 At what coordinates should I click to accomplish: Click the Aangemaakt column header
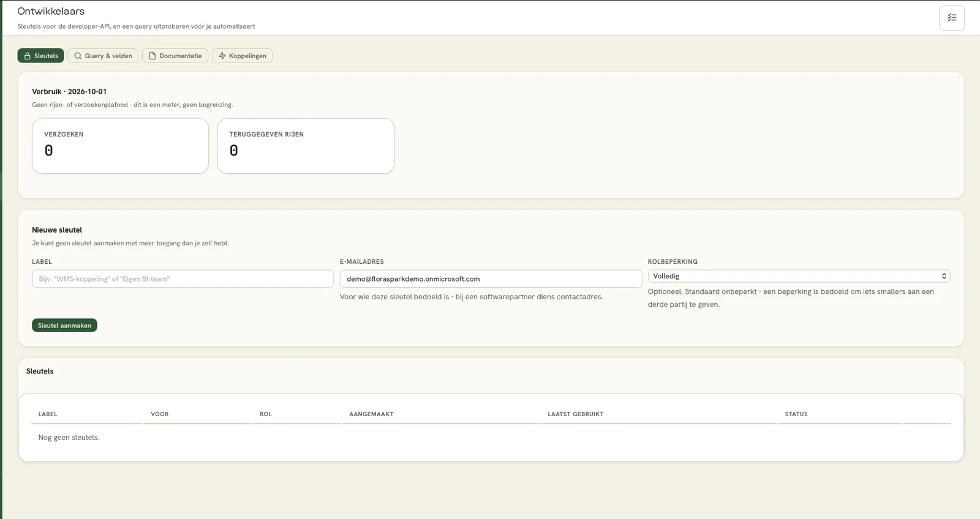pos(371,414)
